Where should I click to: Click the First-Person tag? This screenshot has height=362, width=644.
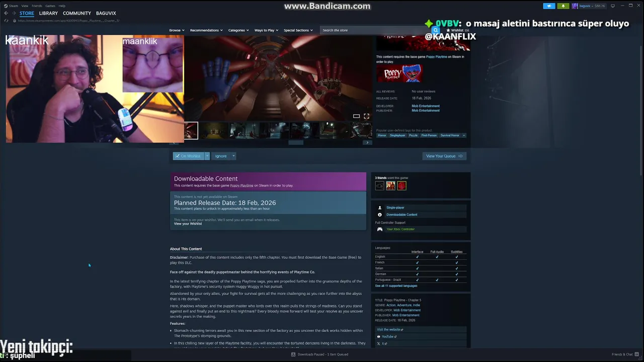pyautogui.click(x=429, y=135)
